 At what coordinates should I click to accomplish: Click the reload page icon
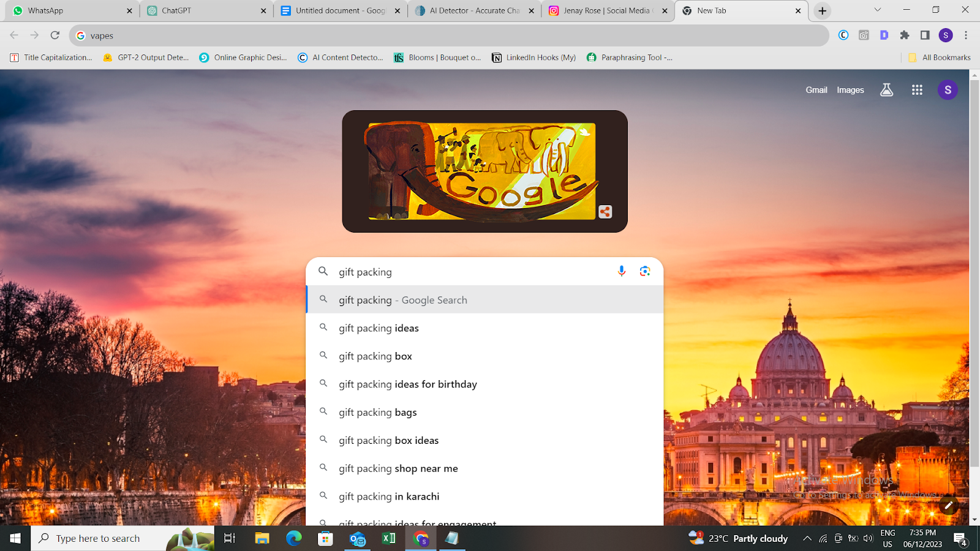[55, 35]
